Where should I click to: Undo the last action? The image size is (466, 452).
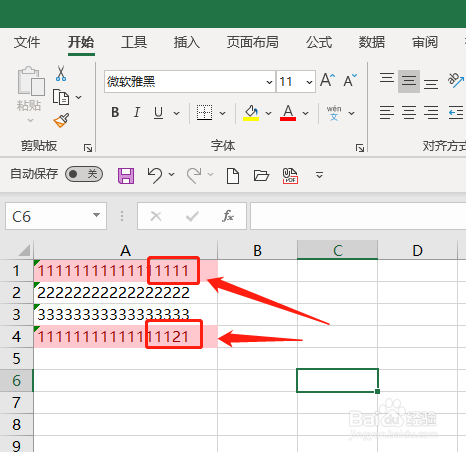click(x=155, y=175)
